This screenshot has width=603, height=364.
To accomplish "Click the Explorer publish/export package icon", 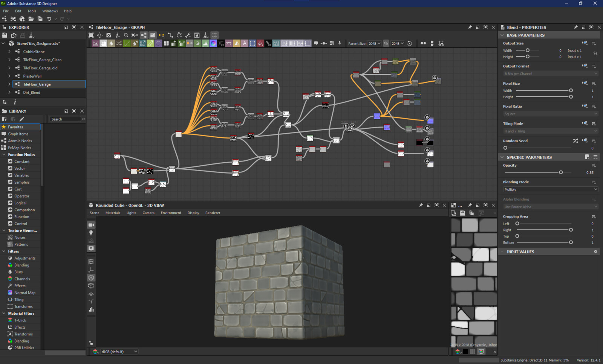I will tap(14, 35).
